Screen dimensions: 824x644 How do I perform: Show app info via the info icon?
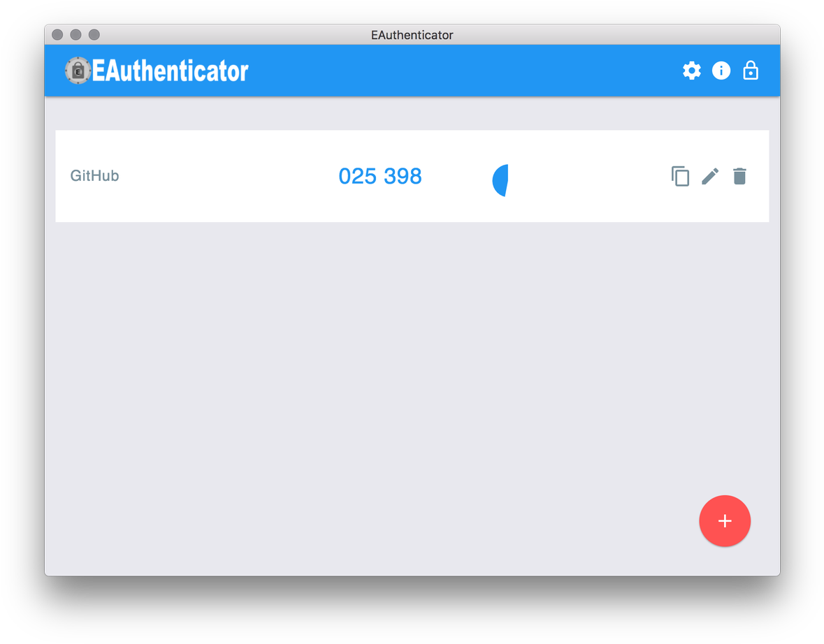[x=721, y=71]
